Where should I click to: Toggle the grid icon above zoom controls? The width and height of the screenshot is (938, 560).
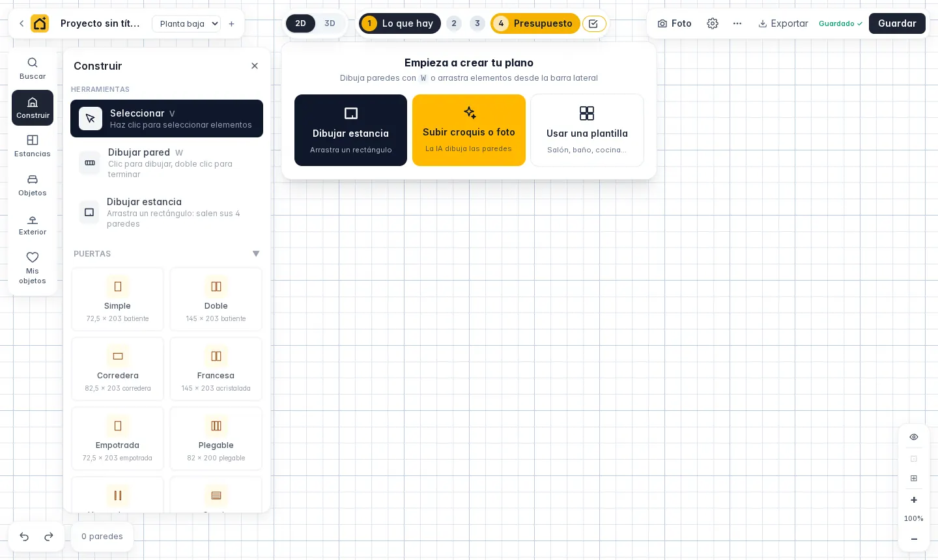click(x=914, y=479)
